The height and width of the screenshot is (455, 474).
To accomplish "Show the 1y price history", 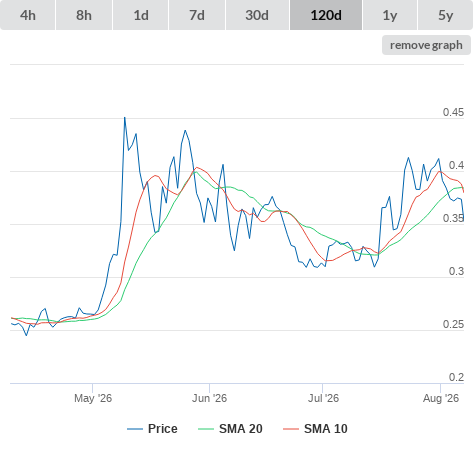I will click(390, 15).
